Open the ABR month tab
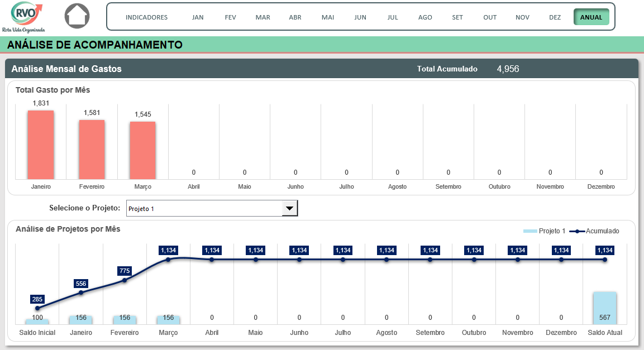 click(295, 17)
